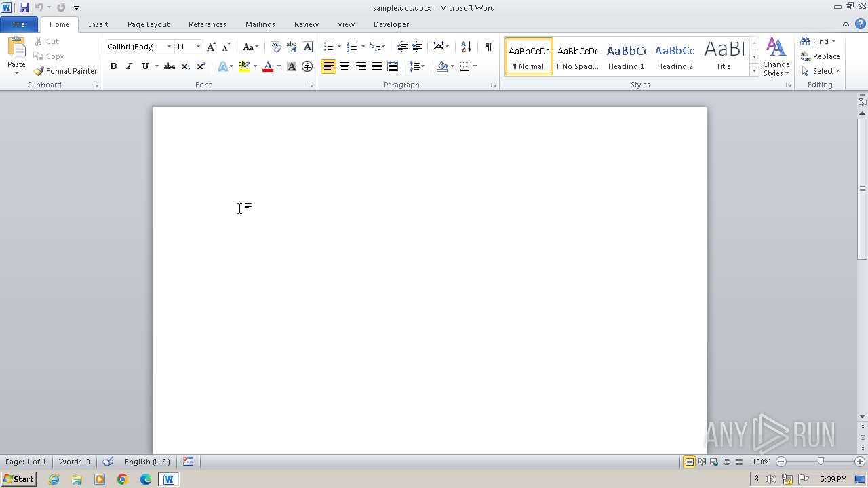Switch to Web Layout view icon
This screenshot has width=868, height=488.
click(x=713, y=462)
